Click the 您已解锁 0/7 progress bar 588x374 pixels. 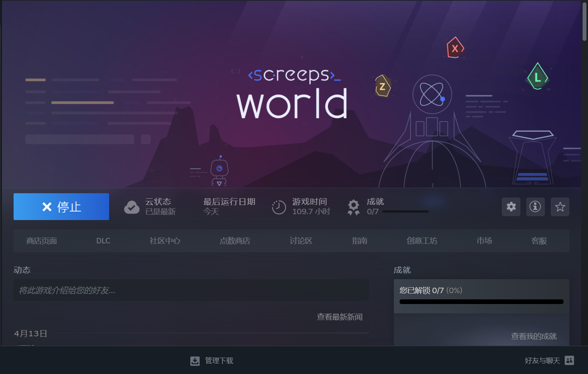click(482, 302)
